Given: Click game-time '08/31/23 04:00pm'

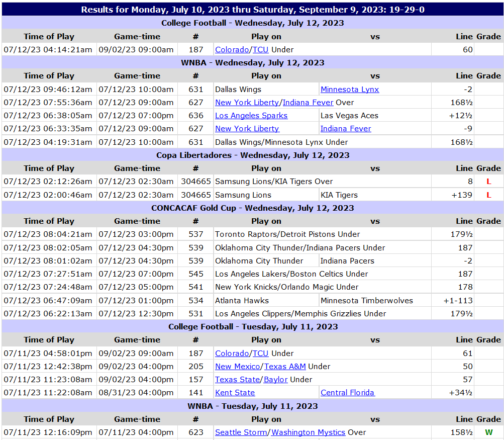Looking at the screenshot, I should click(x=136, y=393).
